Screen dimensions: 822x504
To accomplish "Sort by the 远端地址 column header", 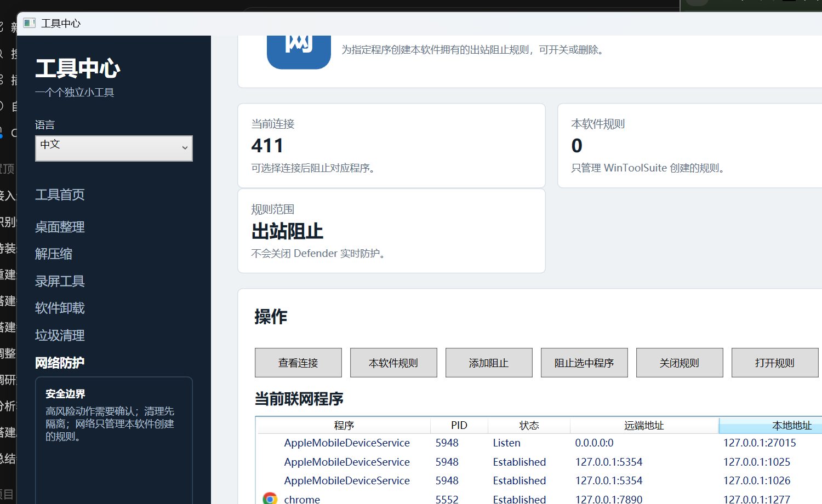I will (x=644, y=425).
